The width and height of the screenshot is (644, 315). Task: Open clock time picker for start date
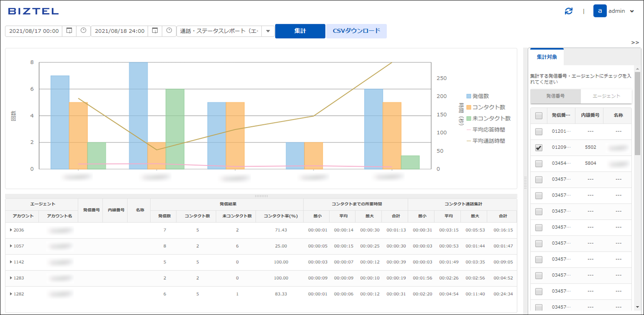pyautogui.click(x=83, y=31)
